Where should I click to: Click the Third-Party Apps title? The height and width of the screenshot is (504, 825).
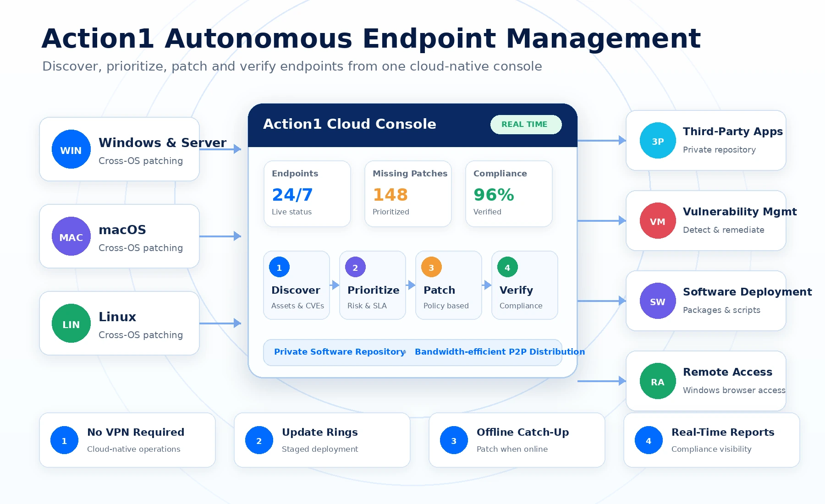[732, 131]
